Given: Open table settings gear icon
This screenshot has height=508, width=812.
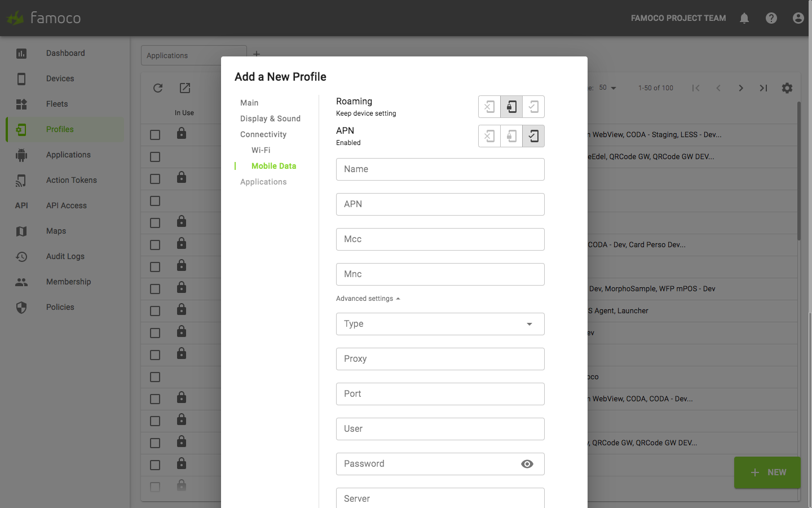Looking at the screenshot, I should [x=787, y=88].
